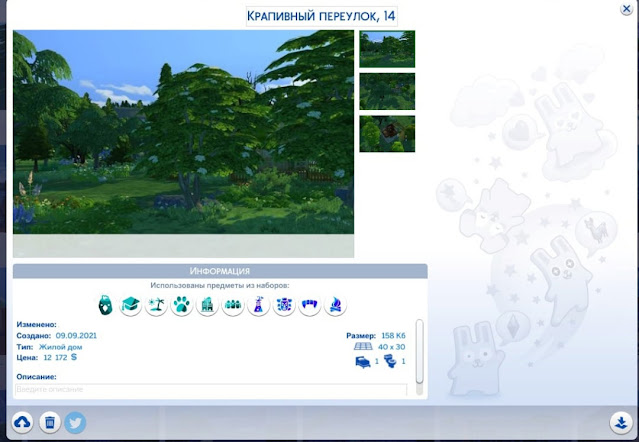Click the file size 158 Кб
639x442 pixels.
pyautogui.click(x=393, y=336)
